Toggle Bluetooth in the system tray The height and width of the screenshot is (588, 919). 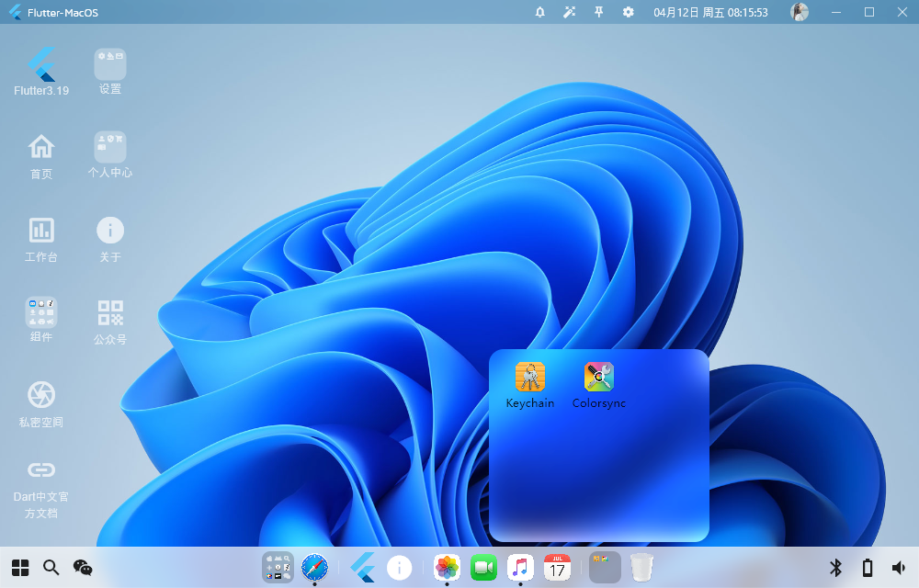click(x=835, y=568)
